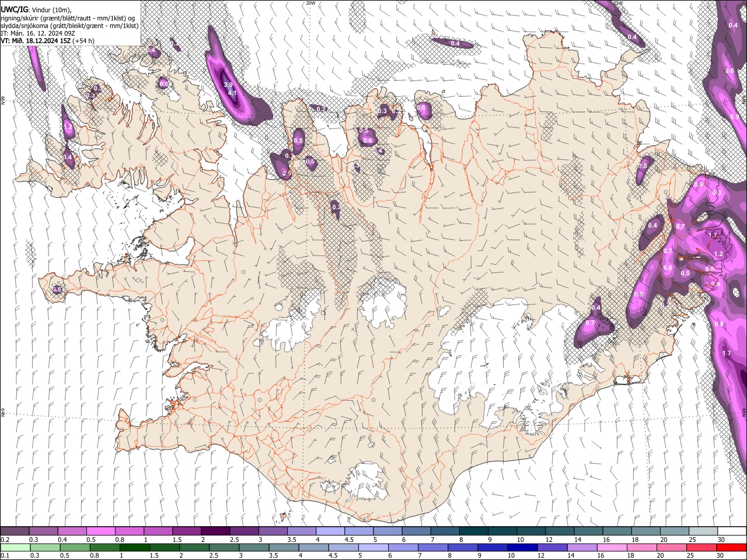
Task: Select the lavender upper swatch from 4 to 4.5
Action: 330,531
